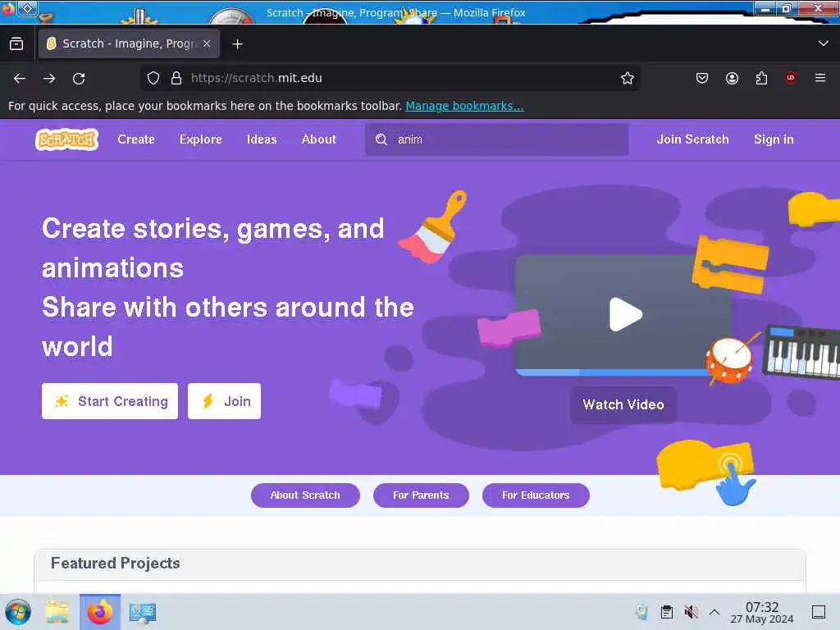
Task: Open the About Scratch pill button
Action: pos(305,495)
